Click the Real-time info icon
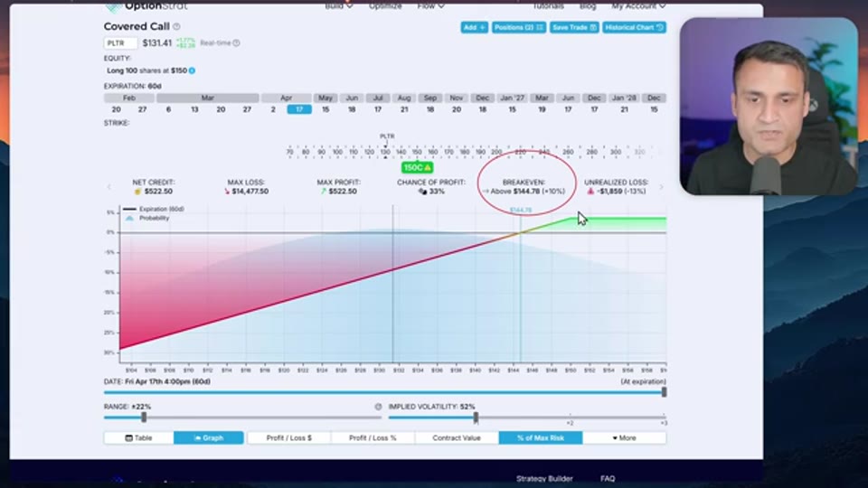This screenshot has height=488, width=868. pyautogui.click(x=236, y=42)
